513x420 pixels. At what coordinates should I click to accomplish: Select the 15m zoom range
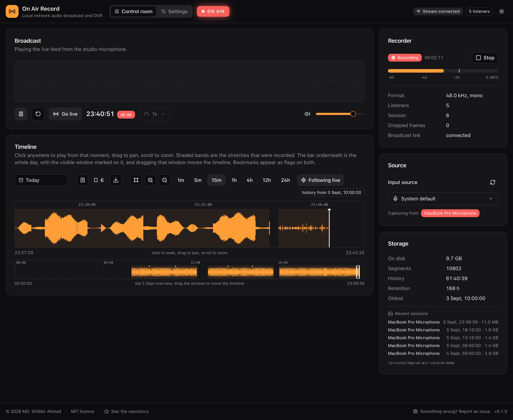click(x=216, y=180)
